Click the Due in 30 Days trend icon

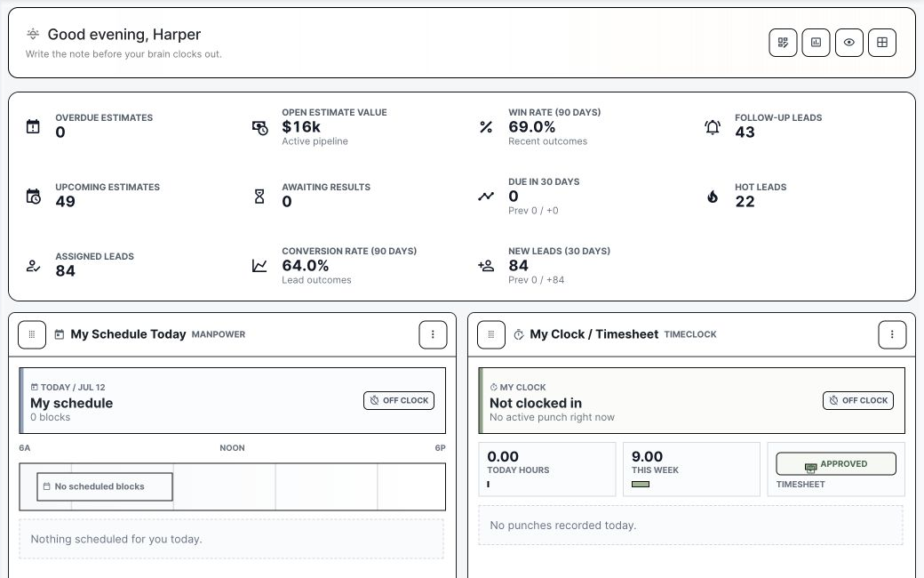point(486,197)
